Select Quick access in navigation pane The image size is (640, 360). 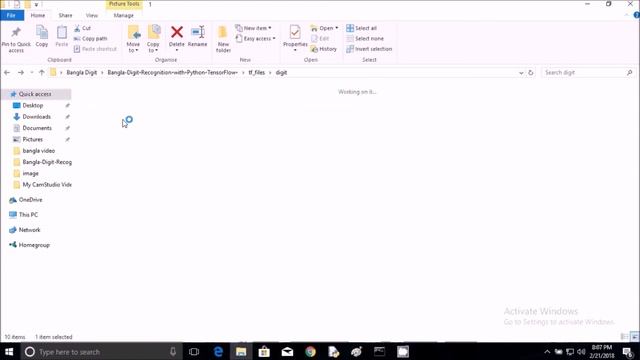36,94
